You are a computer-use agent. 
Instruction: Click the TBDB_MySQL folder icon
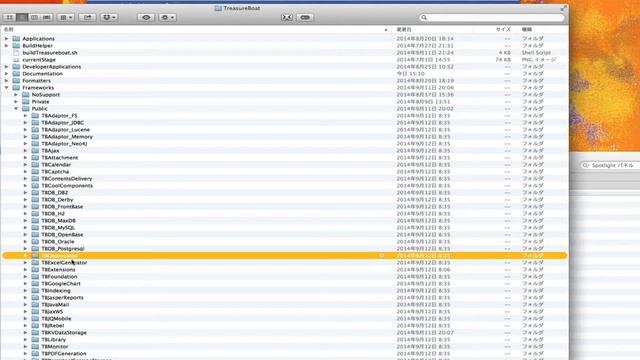click(x=35, y=228)
